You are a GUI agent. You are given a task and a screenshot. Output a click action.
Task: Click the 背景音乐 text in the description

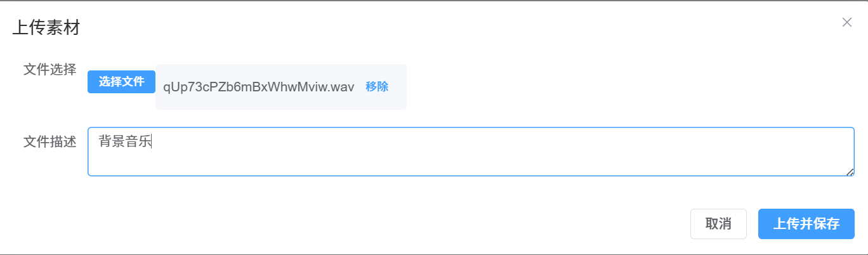[x=124, y=142]
